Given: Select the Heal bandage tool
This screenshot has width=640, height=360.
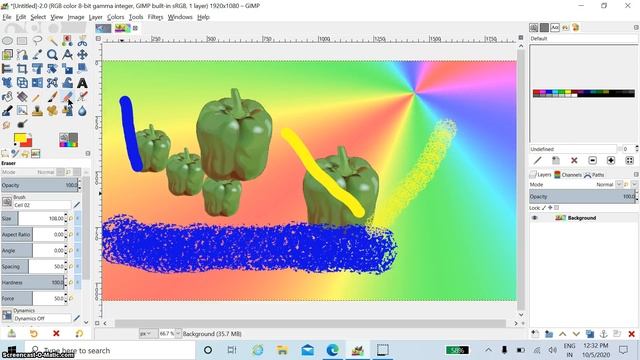Looking at the screenshot, I should (52, 111).
